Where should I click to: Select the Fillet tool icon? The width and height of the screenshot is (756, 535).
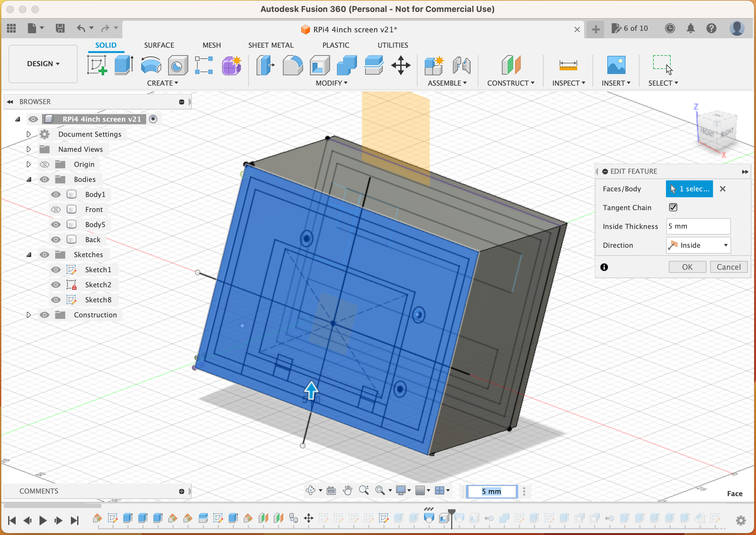(x=292, y=65)
